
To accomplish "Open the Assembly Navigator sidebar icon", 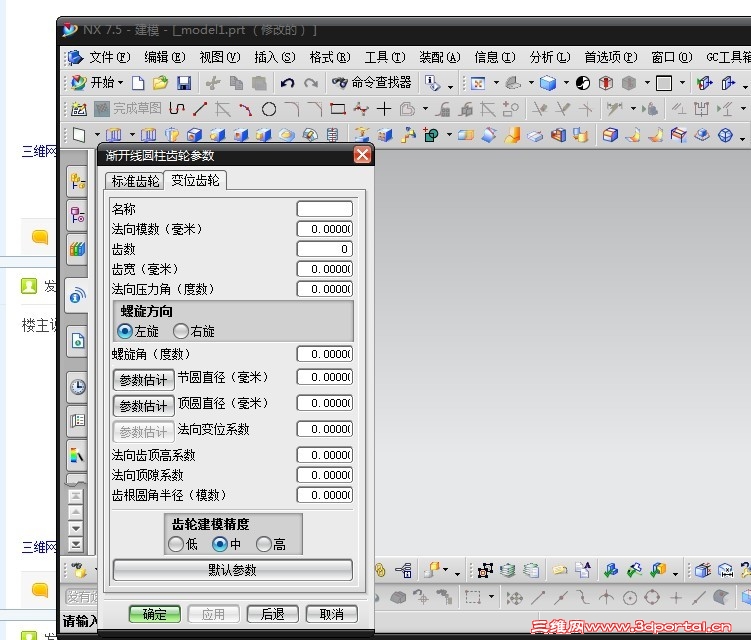I will 78,182.
